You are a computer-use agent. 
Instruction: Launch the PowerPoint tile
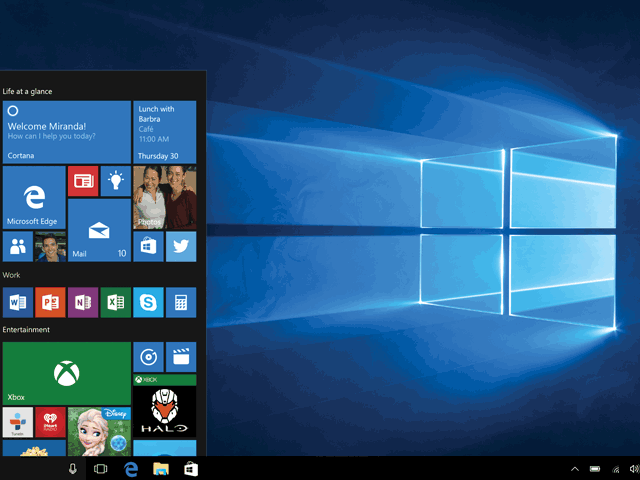[50, 301]
